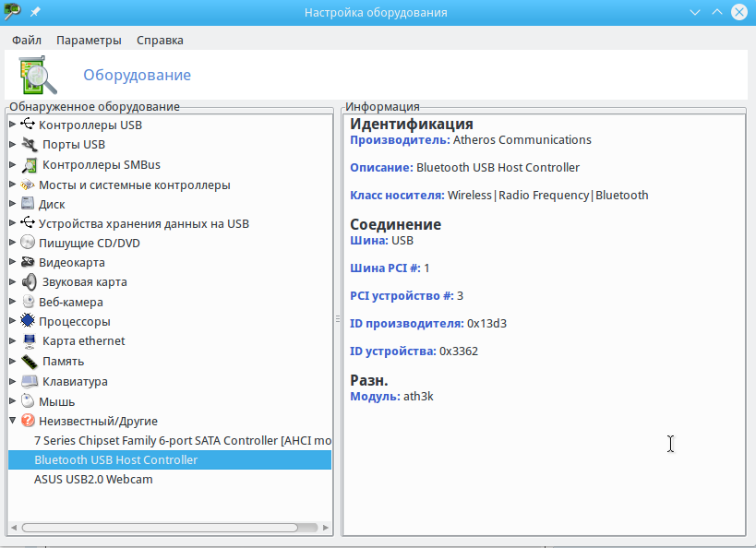Click the speaker icon beside Звуковая карта
Image resolution: width=756 pixels, height=548 pixels.
30,282
